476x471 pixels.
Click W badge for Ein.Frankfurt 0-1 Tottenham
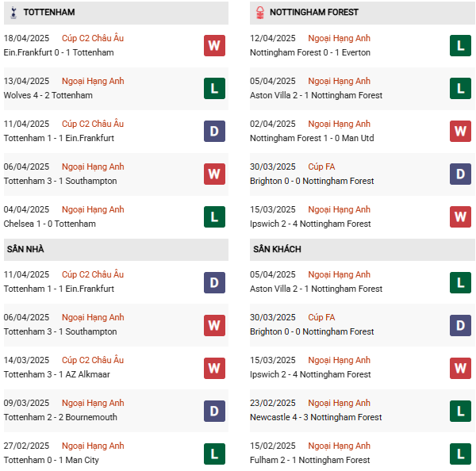coord(214,45)
